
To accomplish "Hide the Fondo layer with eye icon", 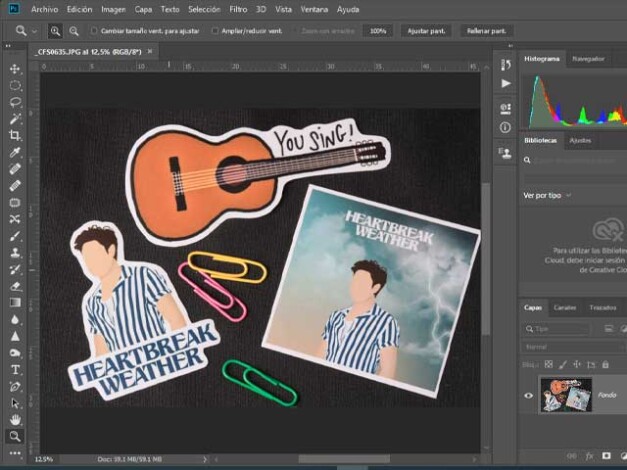I will click(528, 396).
